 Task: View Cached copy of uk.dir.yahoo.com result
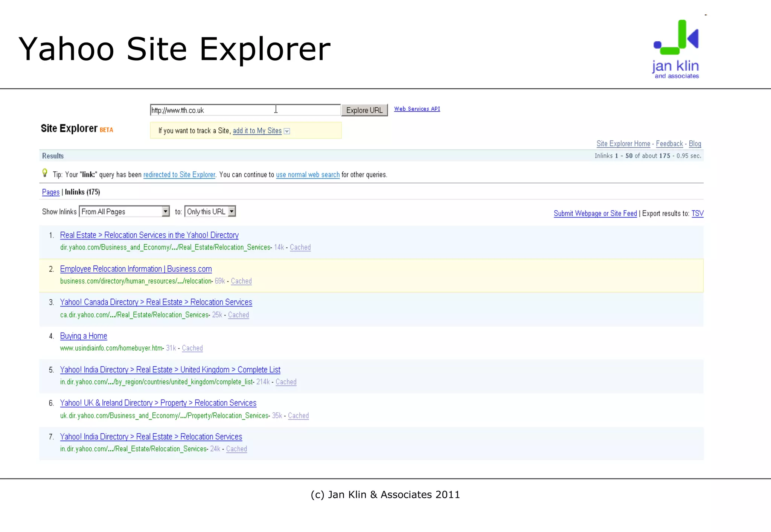tap(298, 416)
